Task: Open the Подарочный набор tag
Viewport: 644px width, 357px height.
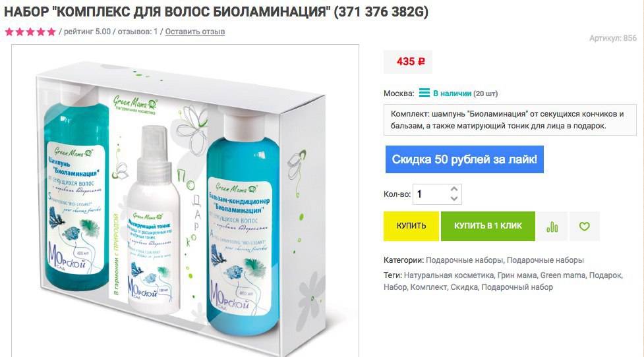Action: click(x=517, y=287)
